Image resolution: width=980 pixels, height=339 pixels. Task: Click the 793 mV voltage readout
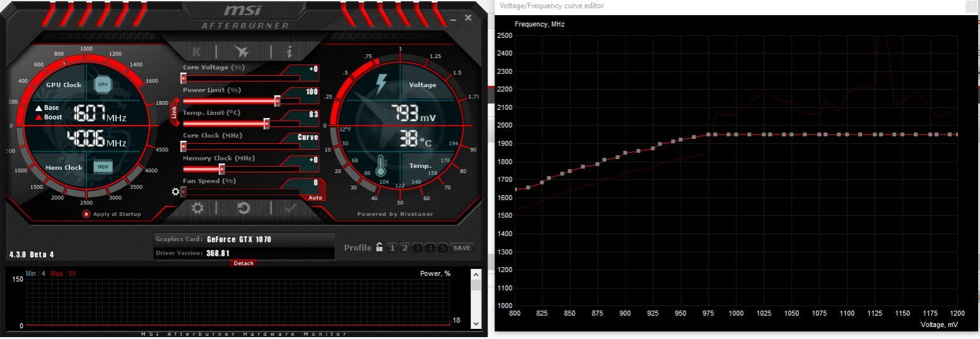414,114
